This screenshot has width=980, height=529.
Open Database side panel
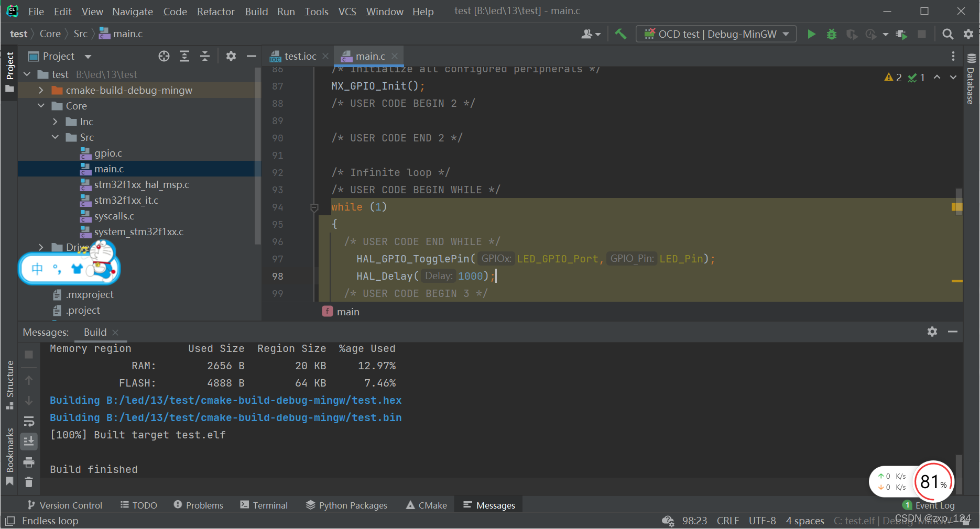click(971, 80)
